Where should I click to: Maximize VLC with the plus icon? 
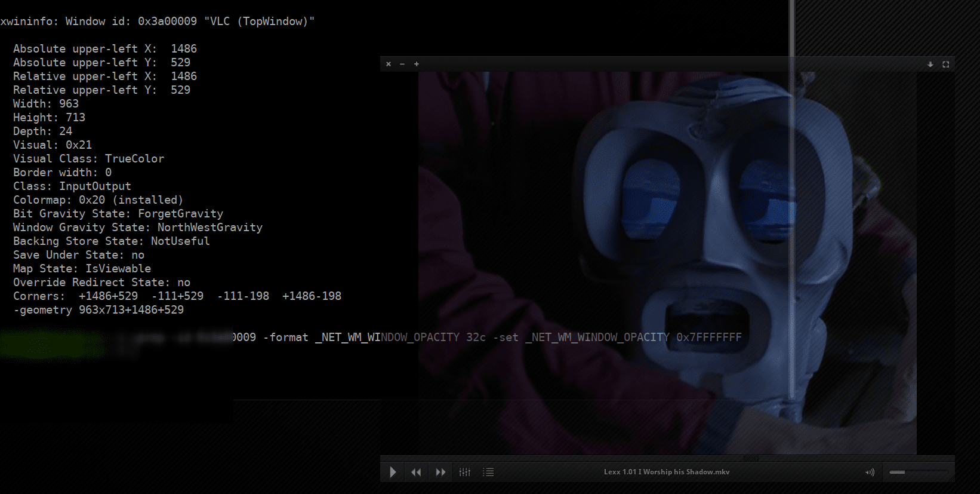[x=417, y=64]
